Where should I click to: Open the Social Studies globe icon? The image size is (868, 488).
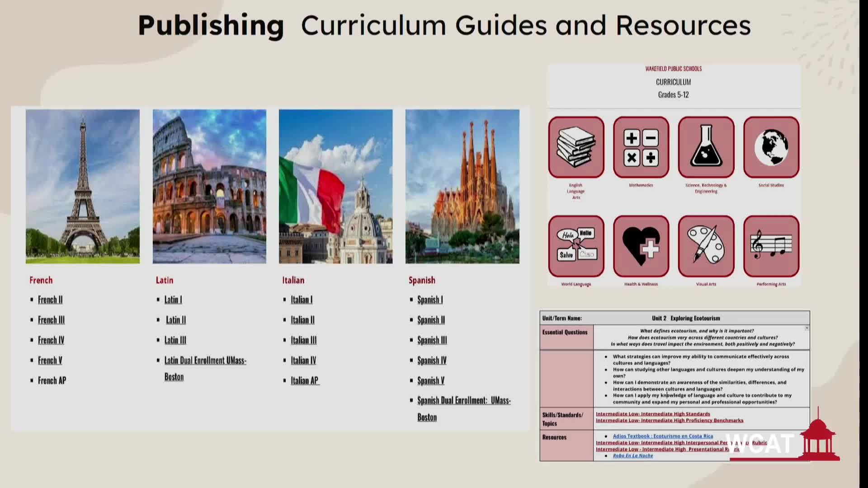click(x=771, y=147)
